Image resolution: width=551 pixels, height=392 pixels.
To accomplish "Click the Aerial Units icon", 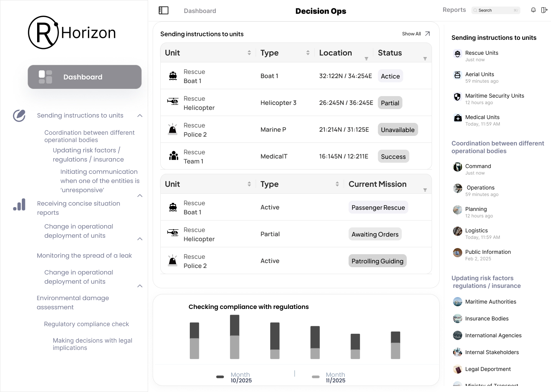I will [x=457, y=75].
